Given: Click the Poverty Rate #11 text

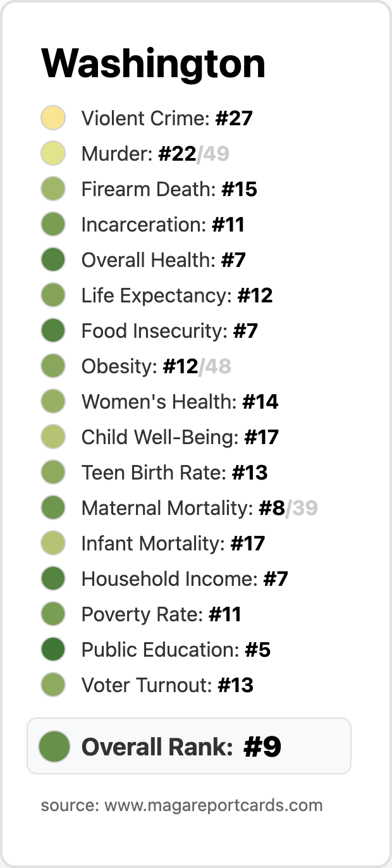Looking at the screenshot, I should (161, 614).
